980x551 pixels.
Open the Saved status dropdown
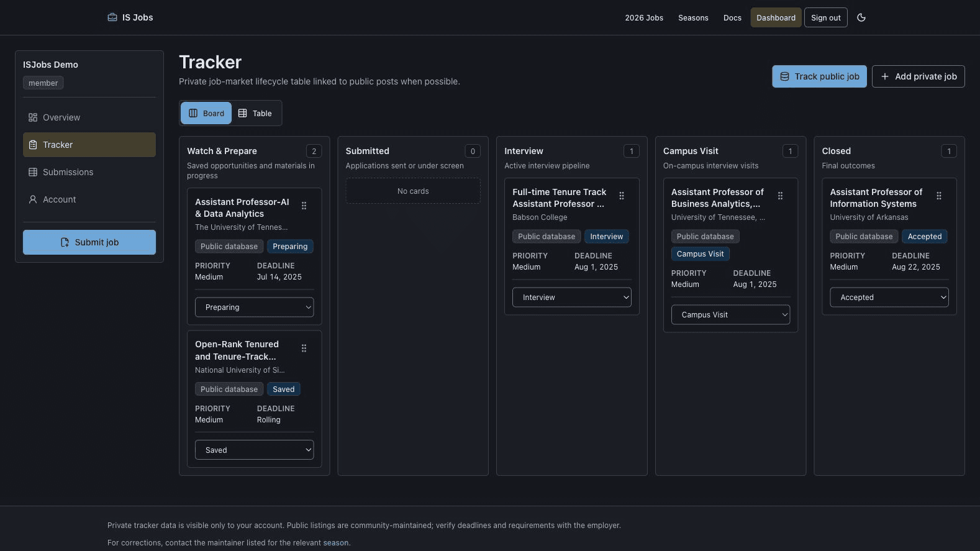pos(254,450)
